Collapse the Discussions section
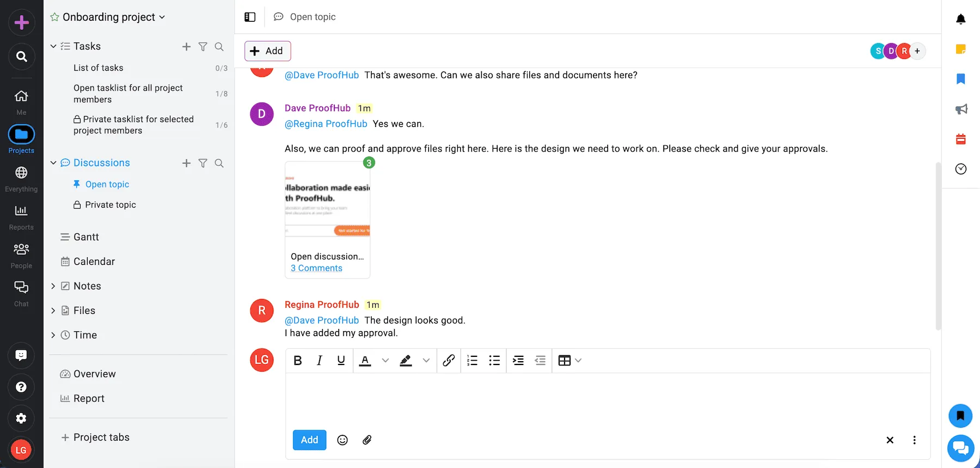980x468 pixels. (53, 163)
